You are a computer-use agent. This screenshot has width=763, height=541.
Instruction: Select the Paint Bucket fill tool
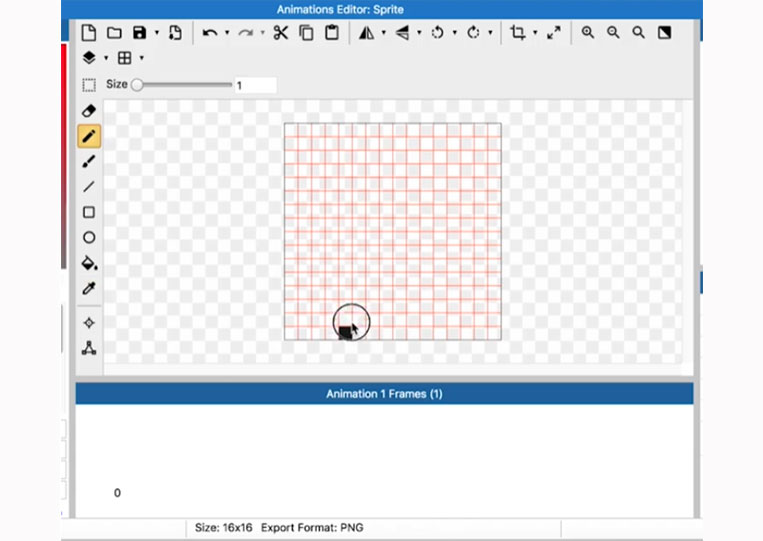coord(89,263)
